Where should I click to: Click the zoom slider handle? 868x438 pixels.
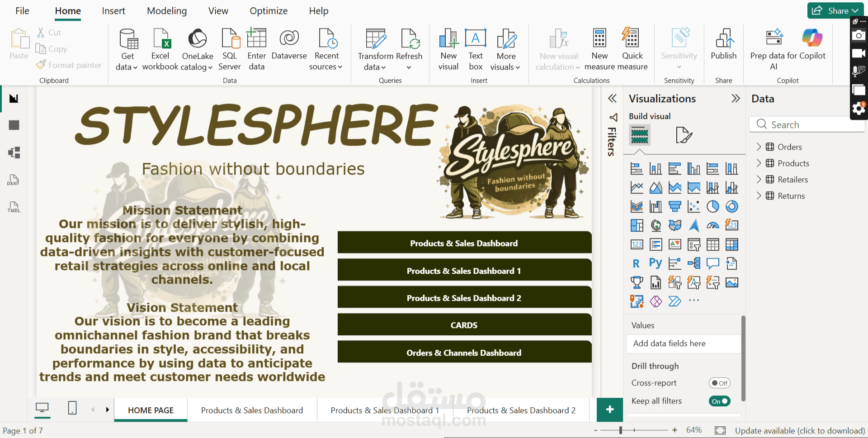tap(621, 430)
